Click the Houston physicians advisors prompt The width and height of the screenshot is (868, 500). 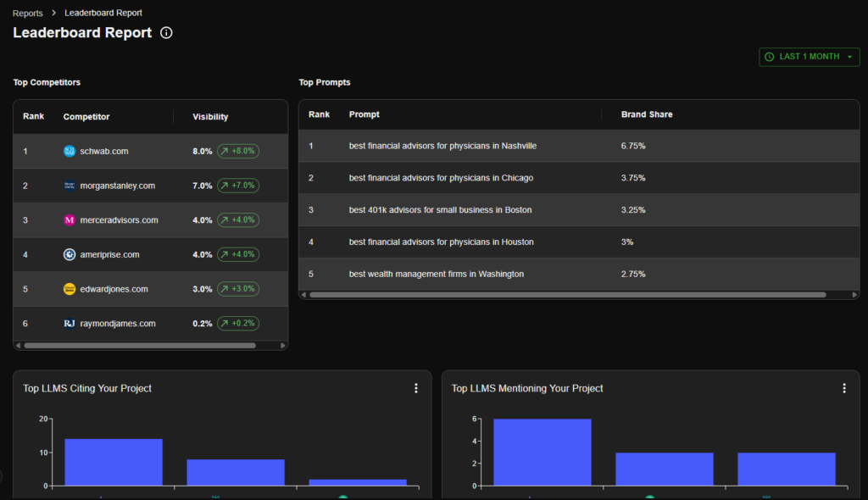point(441,242)
